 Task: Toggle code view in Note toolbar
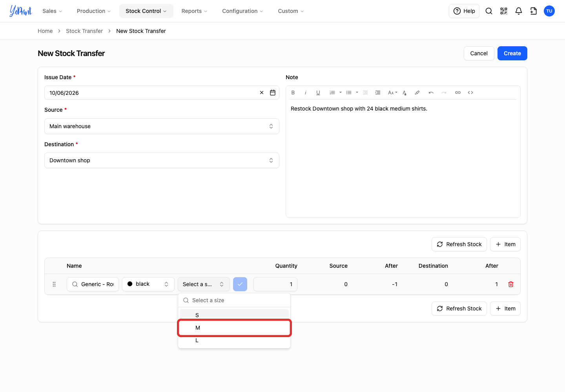click(x=470, y=93)
